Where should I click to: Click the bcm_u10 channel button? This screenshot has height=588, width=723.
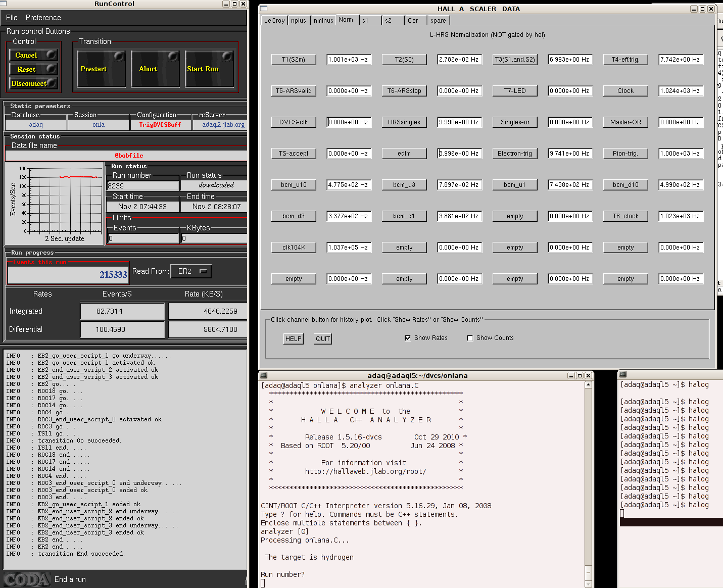pos(294,185)
